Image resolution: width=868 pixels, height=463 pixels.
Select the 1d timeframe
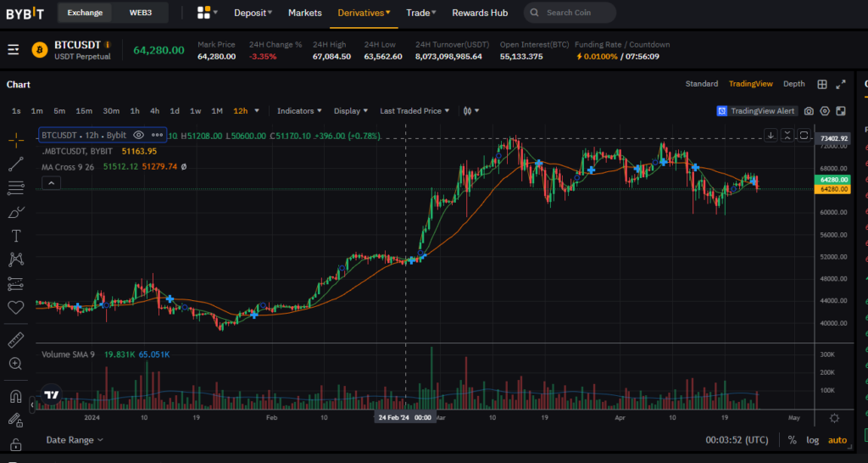point(175,111)
